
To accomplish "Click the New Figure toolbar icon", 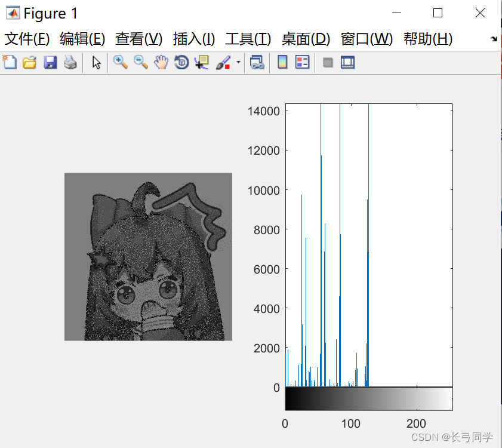I will pos(10,62).
